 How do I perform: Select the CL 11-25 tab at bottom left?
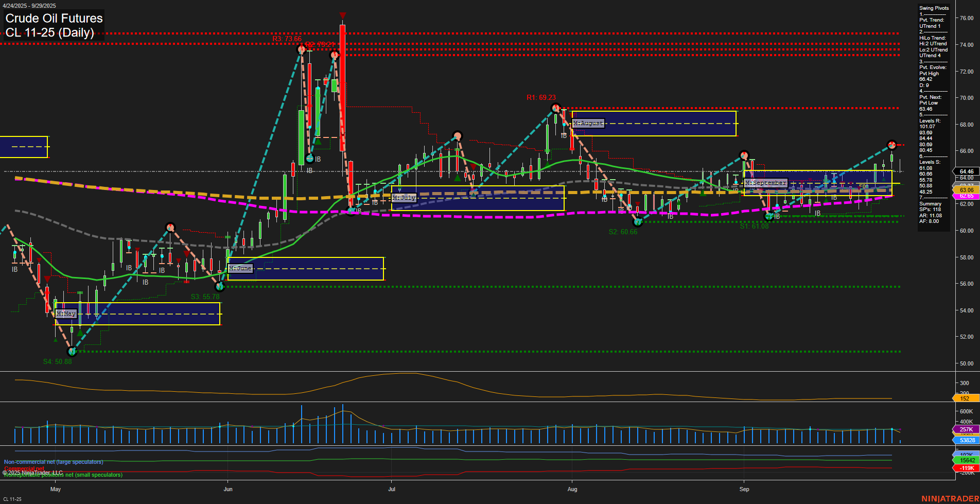pos(12,498)
